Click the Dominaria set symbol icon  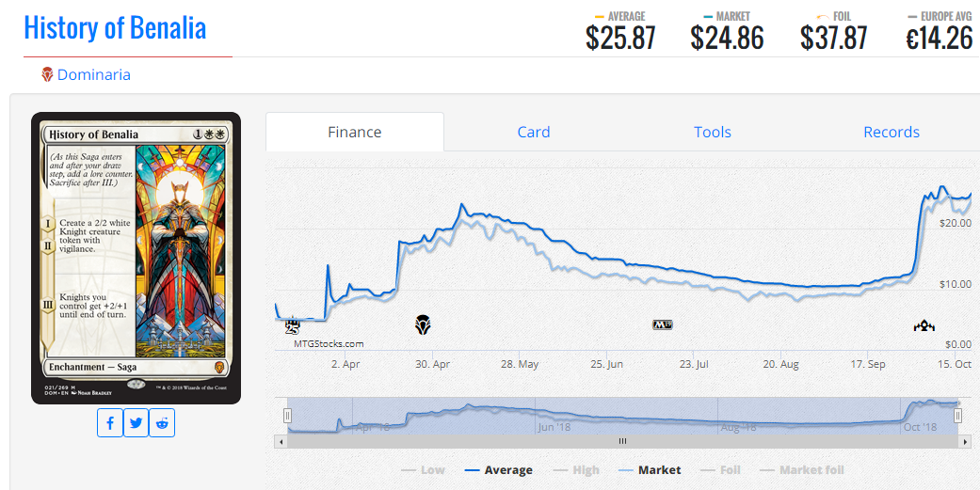click(47, 74)
